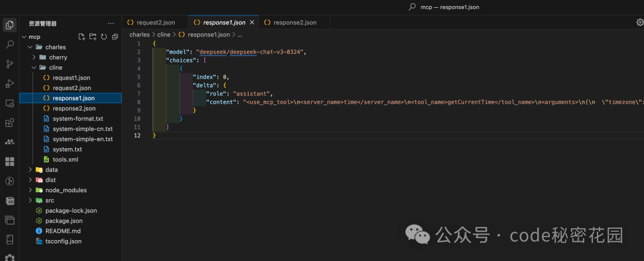Open the editor settings gear icon
The image size is (644, 261).
[640, 23]
